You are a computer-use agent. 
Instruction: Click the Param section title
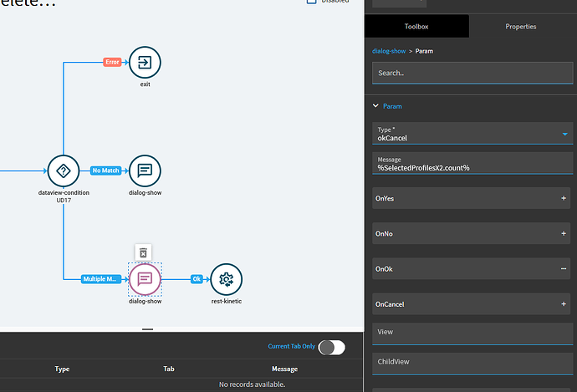point(392,106)
